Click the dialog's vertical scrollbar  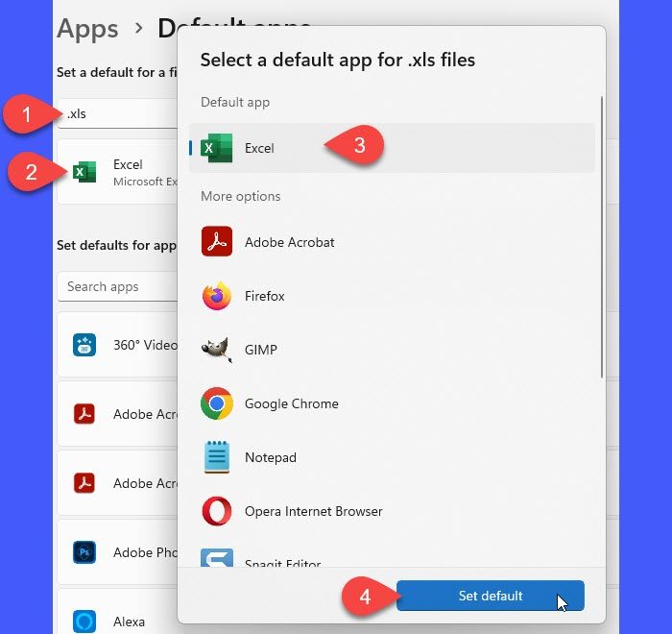coord(602,237)
